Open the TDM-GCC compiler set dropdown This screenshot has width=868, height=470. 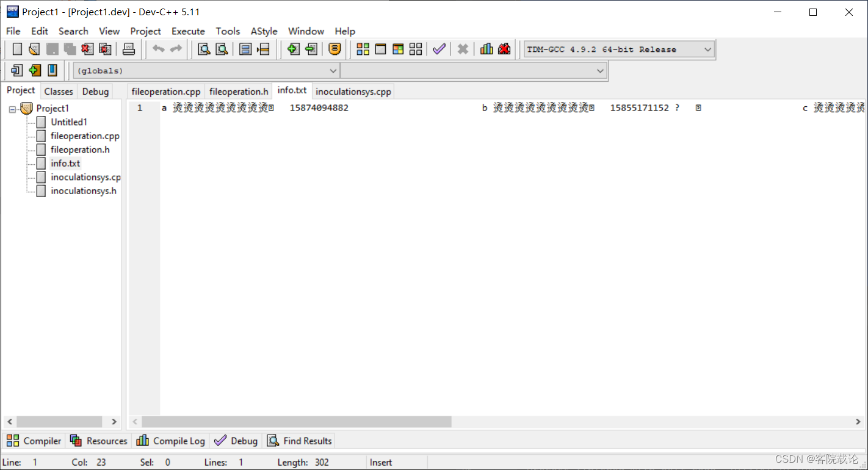[619, 49]
